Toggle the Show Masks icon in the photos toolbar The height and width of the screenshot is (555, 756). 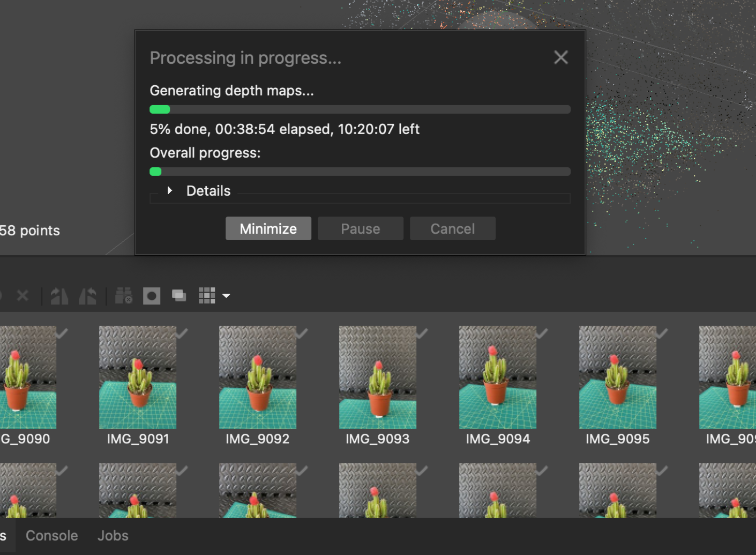coord(152,295)
